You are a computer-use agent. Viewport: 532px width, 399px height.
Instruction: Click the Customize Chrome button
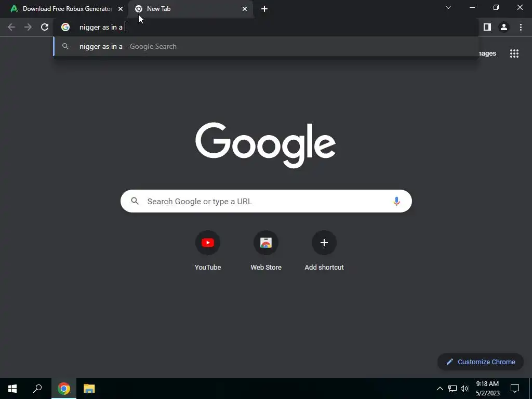tap(481, 362)
